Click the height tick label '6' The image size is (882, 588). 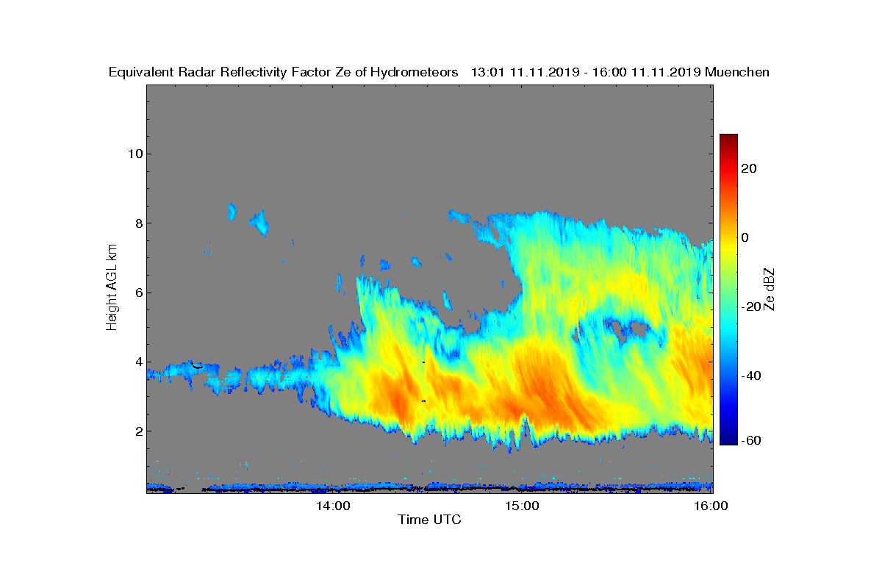click(137, 293)
